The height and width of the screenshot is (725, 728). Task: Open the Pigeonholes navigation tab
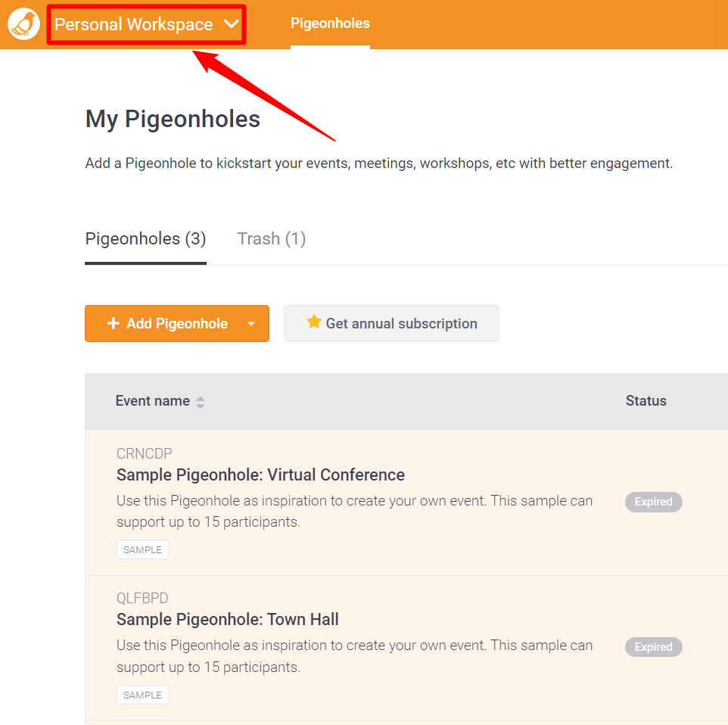pos(330,23)
